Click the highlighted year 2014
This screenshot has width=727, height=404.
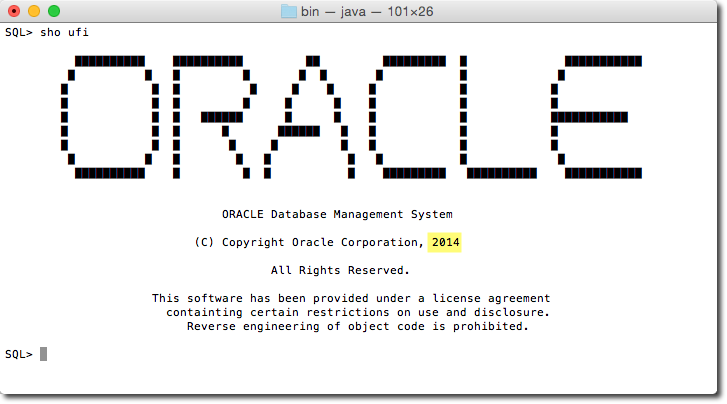point(445,242)
